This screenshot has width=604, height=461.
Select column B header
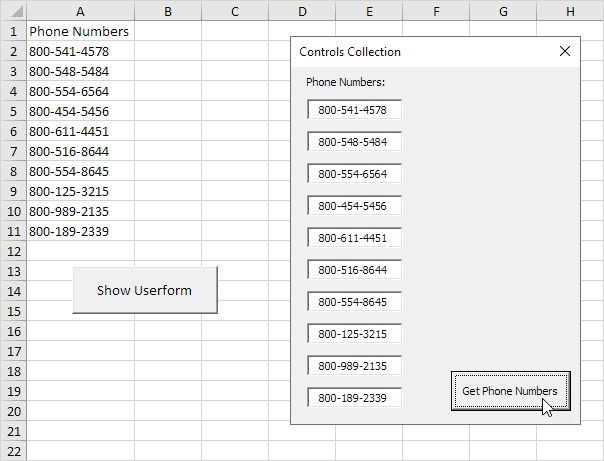click(168, 11)
